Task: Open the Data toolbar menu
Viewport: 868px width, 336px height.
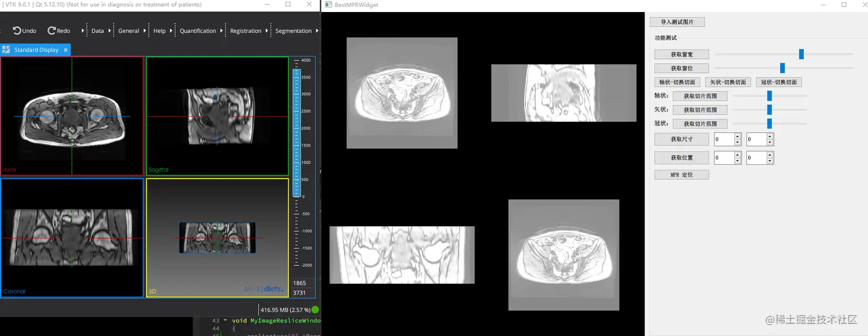Action: coord(98,31)
